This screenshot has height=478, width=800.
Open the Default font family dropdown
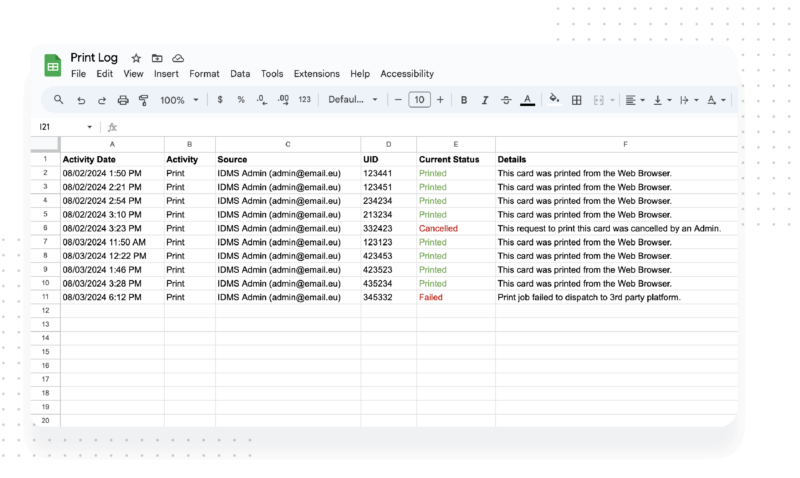click(353, 100)
